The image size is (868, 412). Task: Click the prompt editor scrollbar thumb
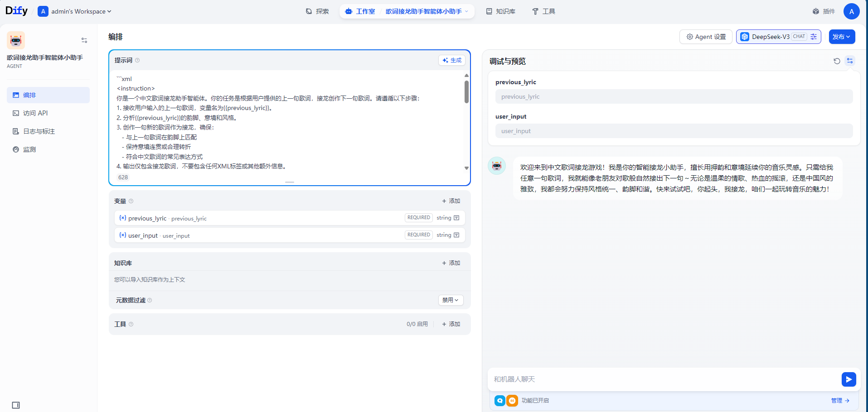click(466, 92)
